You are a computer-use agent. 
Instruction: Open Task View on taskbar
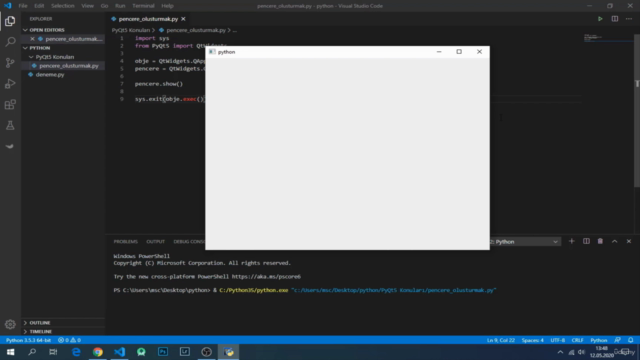[x=53, y=352]
